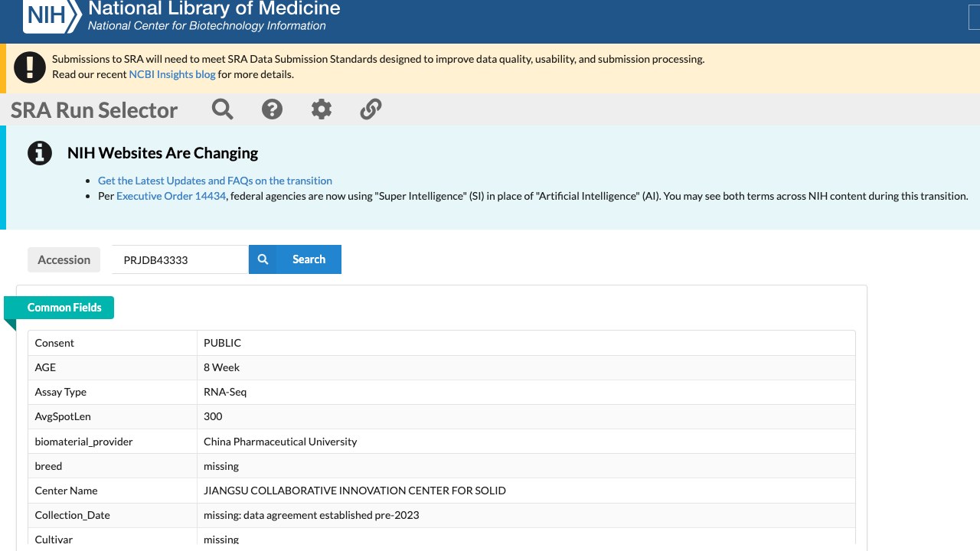Click the biomaterial_provider field name
The image size is (980, 551).
click(x=84, y=442)
